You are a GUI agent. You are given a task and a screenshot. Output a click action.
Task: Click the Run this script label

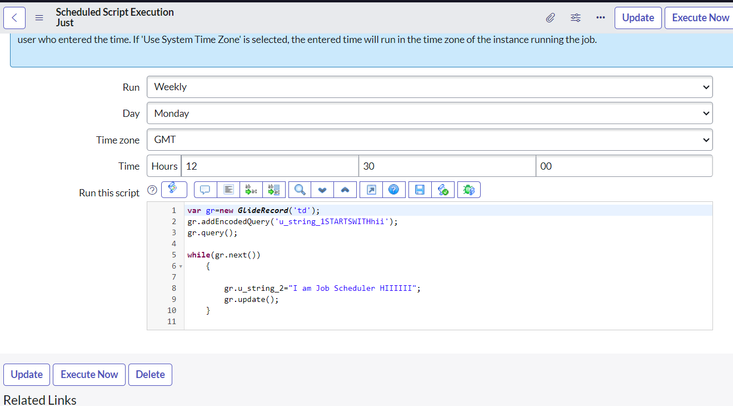(x=109, y=193)
